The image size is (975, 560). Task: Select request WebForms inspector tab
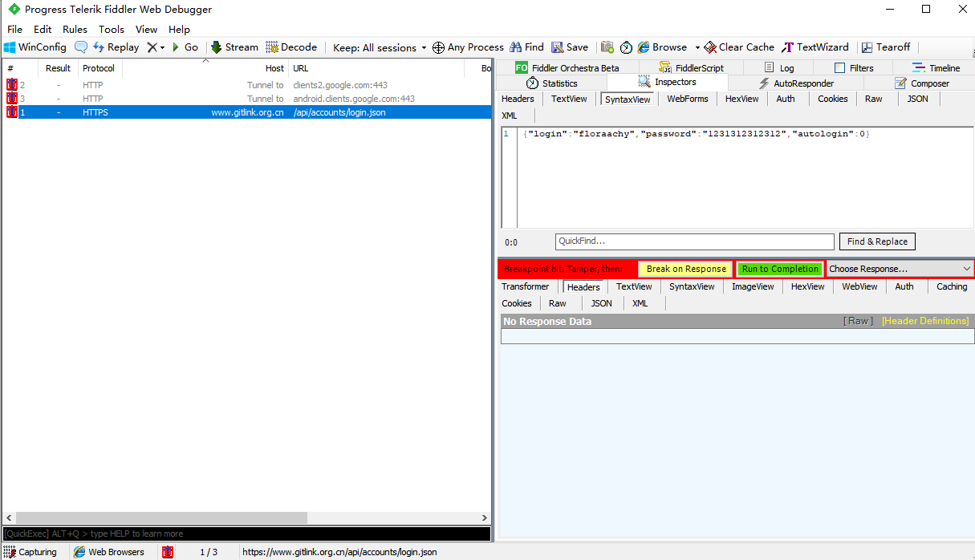pos(688,99)
